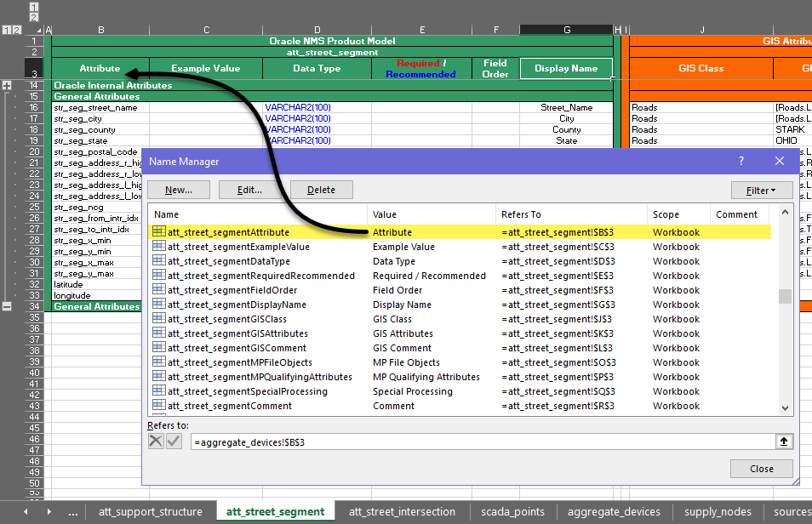Image resolution: width=812 pixels, height=524 pixels.
Task: Select the STARK cell
Action: tap(792, 129)
